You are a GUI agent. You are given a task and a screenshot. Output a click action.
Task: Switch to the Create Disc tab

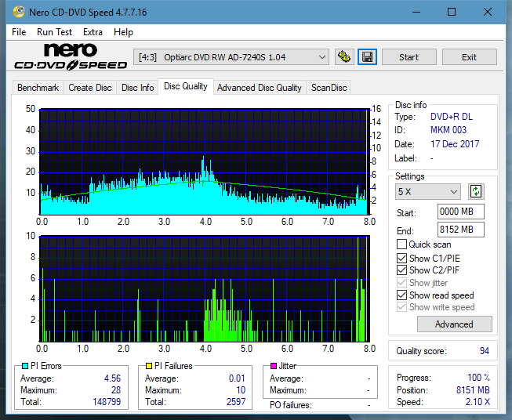(x=90, y=88)
